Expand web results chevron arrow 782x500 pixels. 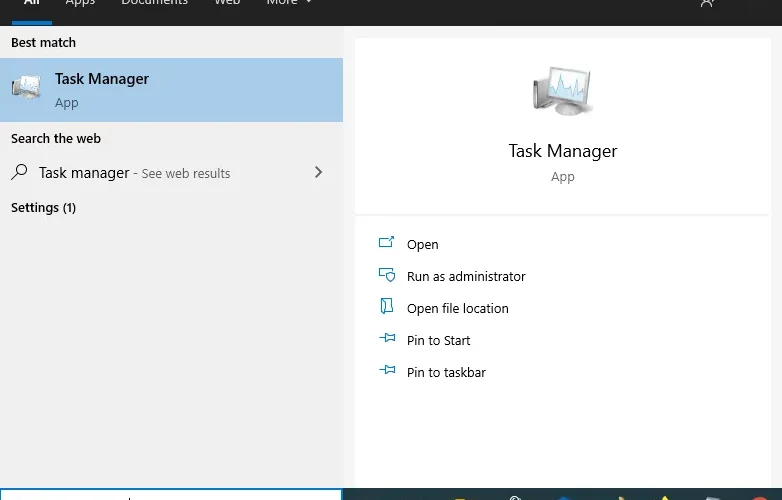point(318,172)
